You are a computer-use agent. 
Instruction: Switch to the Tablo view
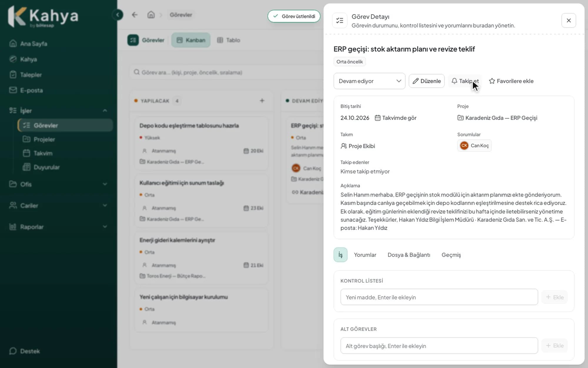229,40
